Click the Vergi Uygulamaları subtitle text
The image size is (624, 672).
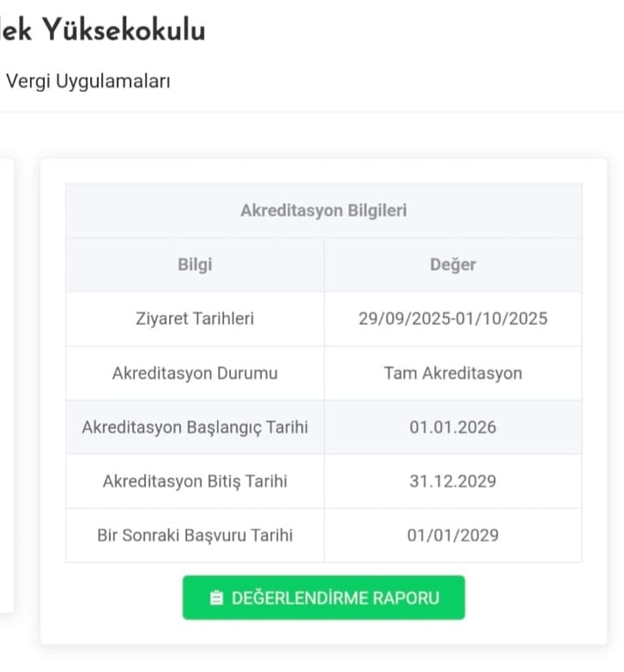(88, 81)
